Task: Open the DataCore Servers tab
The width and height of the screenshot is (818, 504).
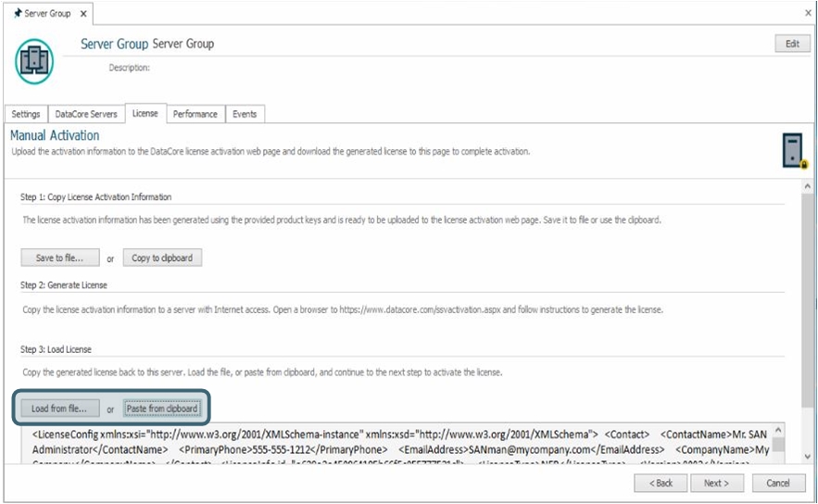Action: [85, 114]
